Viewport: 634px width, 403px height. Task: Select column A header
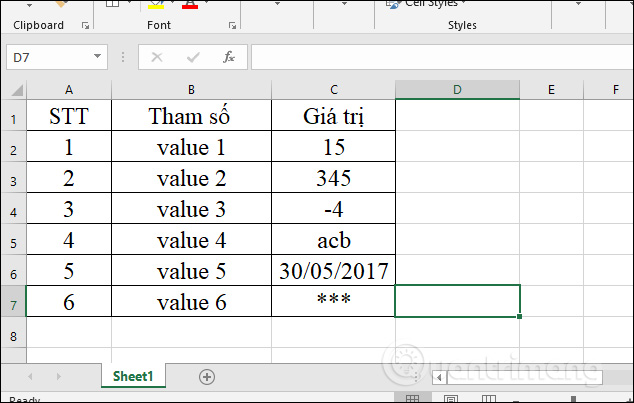pyautogui.click(x=69, y=90)
